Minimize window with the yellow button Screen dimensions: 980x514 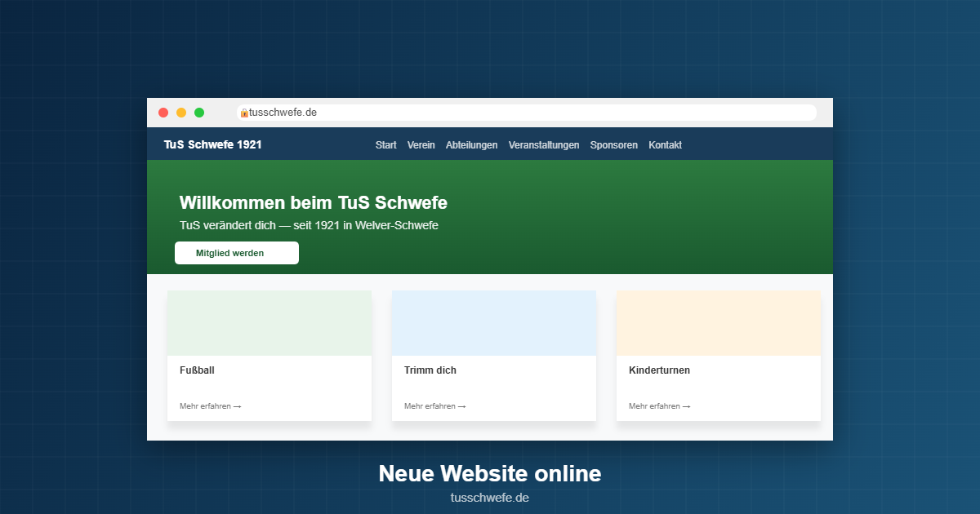pos(181,113)
